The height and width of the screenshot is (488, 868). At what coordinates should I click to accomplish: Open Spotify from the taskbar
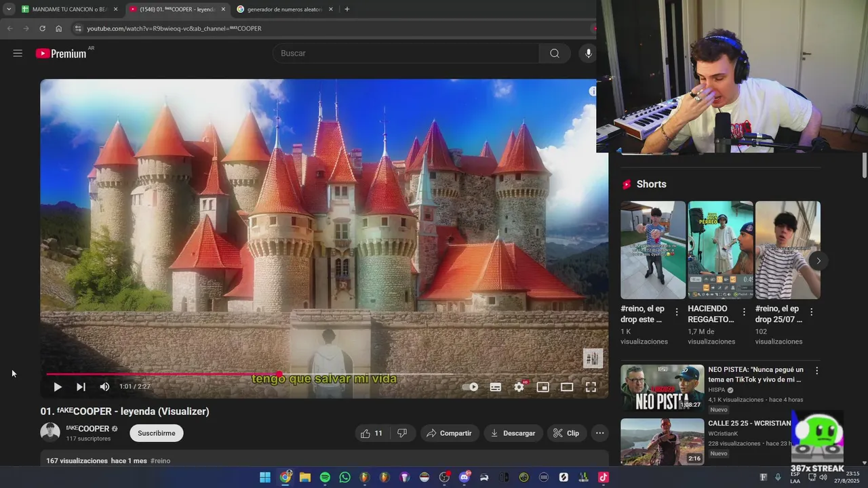[x=325, y=477]
